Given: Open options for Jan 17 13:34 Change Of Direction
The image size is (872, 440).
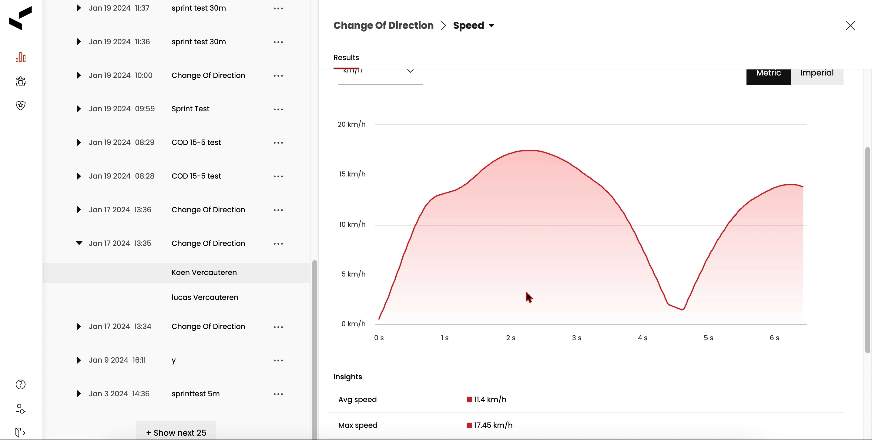Looking at the screenshot, I should (278, 327).
